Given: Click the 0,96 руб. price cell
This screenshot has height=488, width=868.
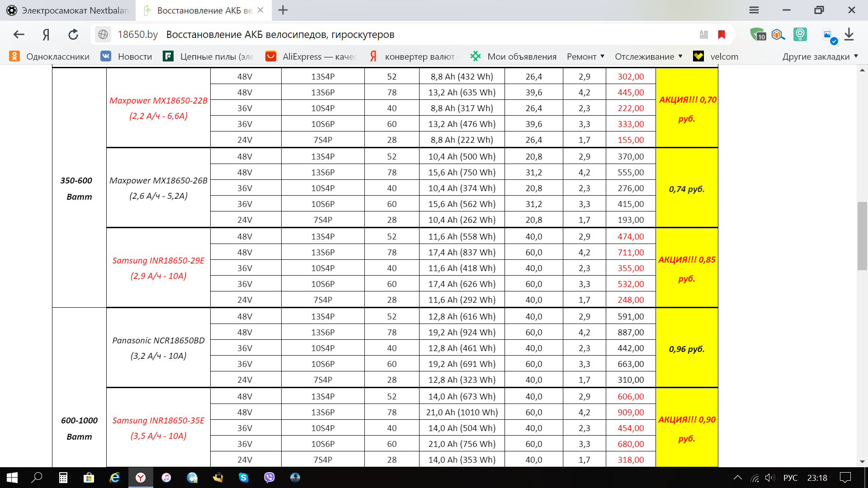Looking at the screenshot, I should point(687,349).
